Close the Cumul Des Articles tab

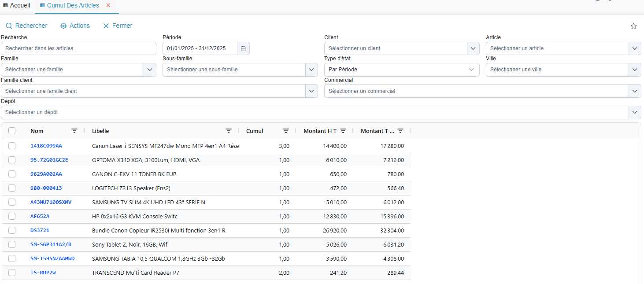(108, 5)
